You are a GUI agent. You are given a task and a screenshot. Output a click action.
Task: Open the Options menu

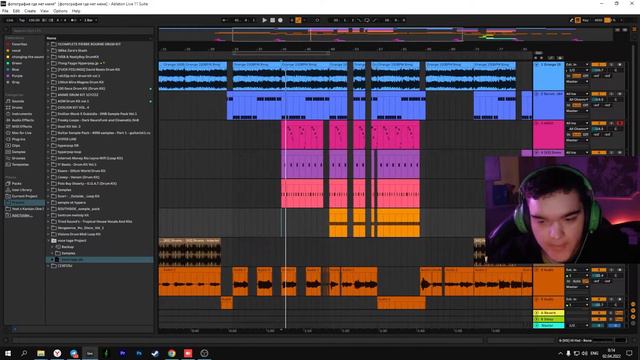point(60,11)
